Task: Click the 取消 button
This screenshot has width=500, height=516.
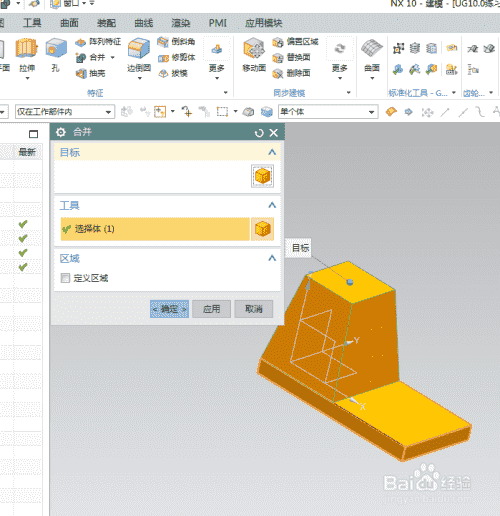Action: click(x=254, y=309)
